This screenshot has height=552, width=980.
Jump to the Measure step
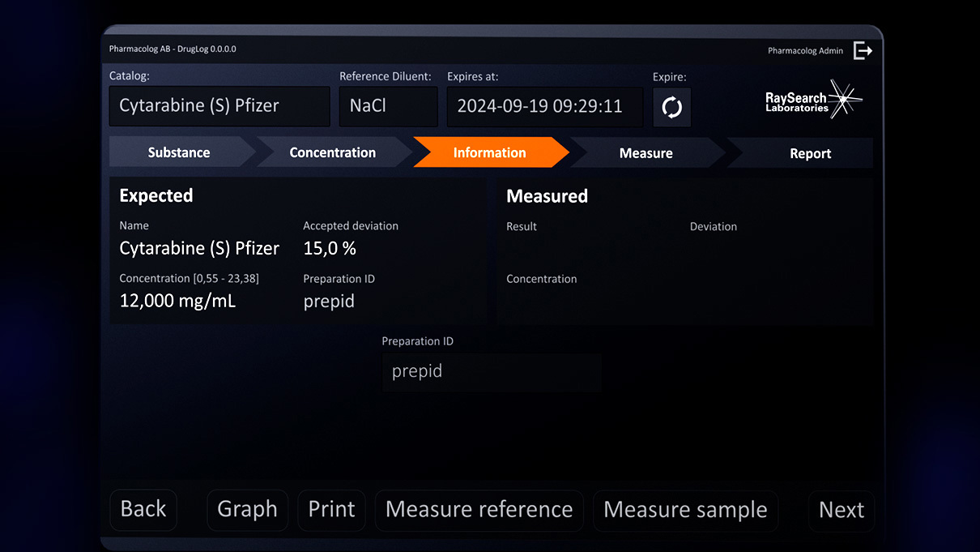click(646, 153)
